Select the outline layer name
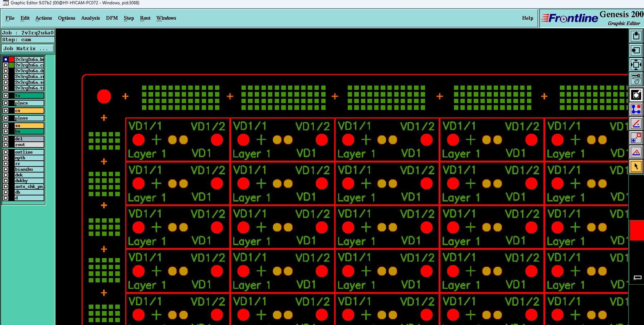The height and width of the screenshot is (325, 644). point(29,152)
